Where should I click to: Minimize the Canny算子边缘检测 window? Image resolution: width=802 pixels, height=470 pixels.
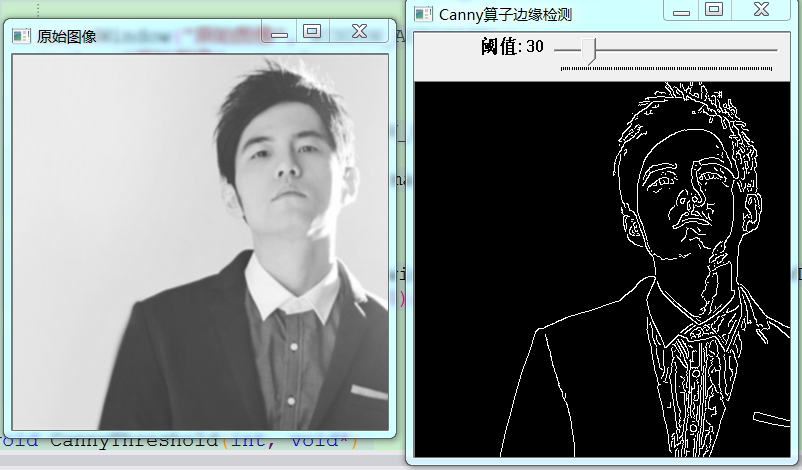click(x=681, y=11)
